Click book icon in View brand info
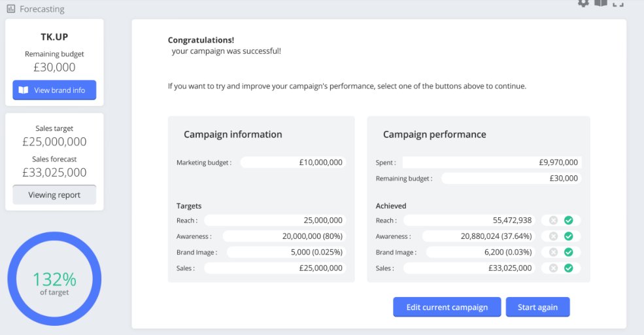The height and width of the screenshot is (335, 644). (x=24, y=90)
